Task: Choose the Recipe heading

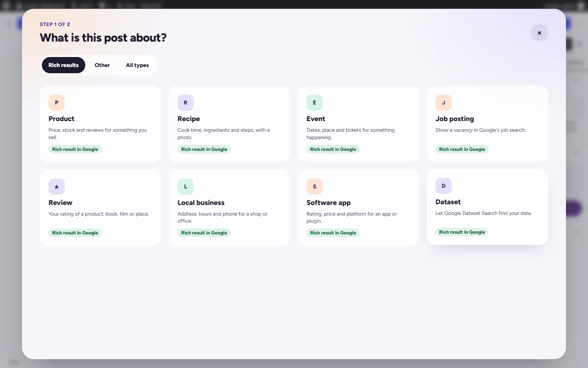Action: point(189,119)
